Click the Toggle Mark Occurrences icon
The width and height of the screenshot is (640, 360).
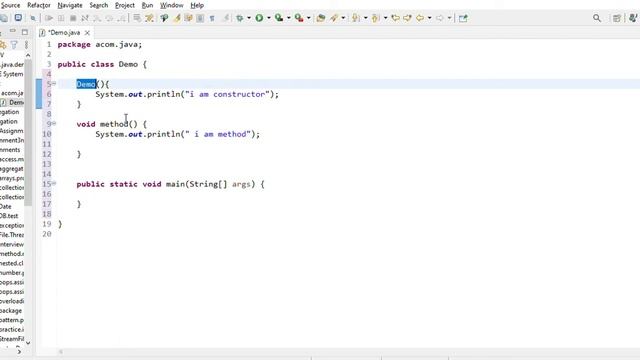(176, 18)
